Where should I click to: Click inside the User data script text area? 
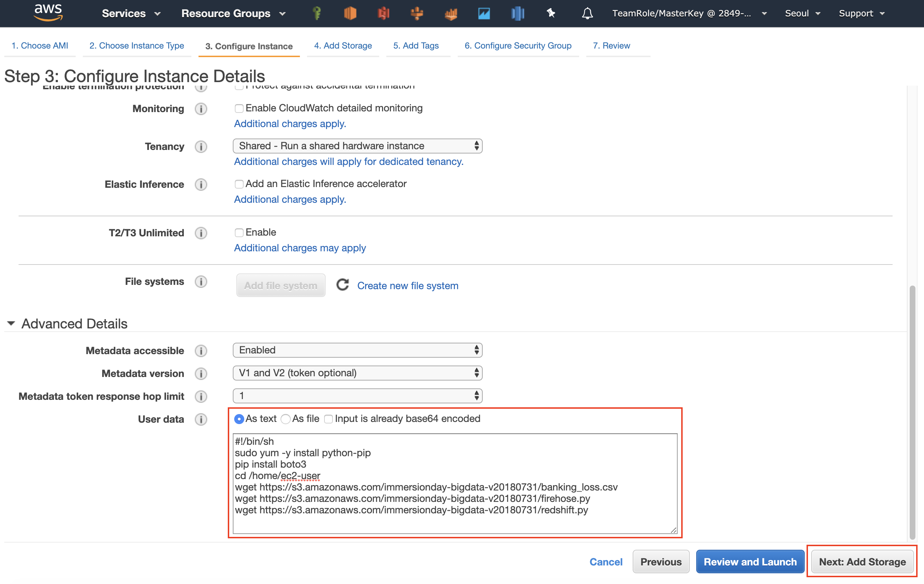(455, 483)
